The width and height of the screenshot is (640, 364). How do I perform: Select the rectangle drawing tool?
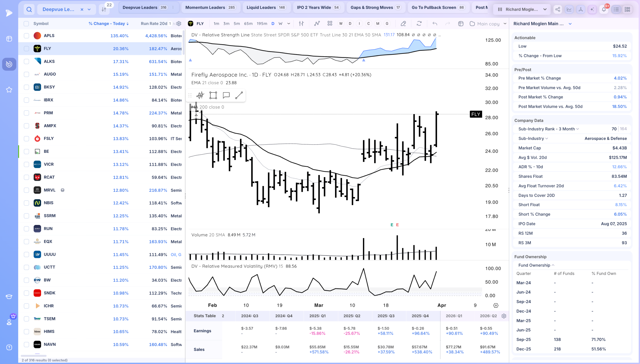(213, 95)
